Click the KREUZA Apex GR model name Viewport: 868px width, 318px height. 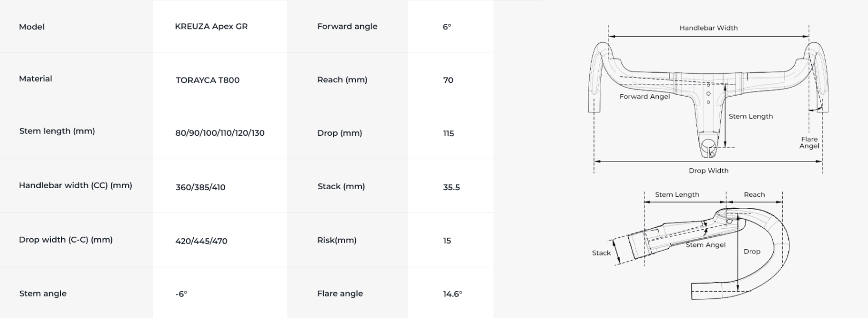[211, 26]
